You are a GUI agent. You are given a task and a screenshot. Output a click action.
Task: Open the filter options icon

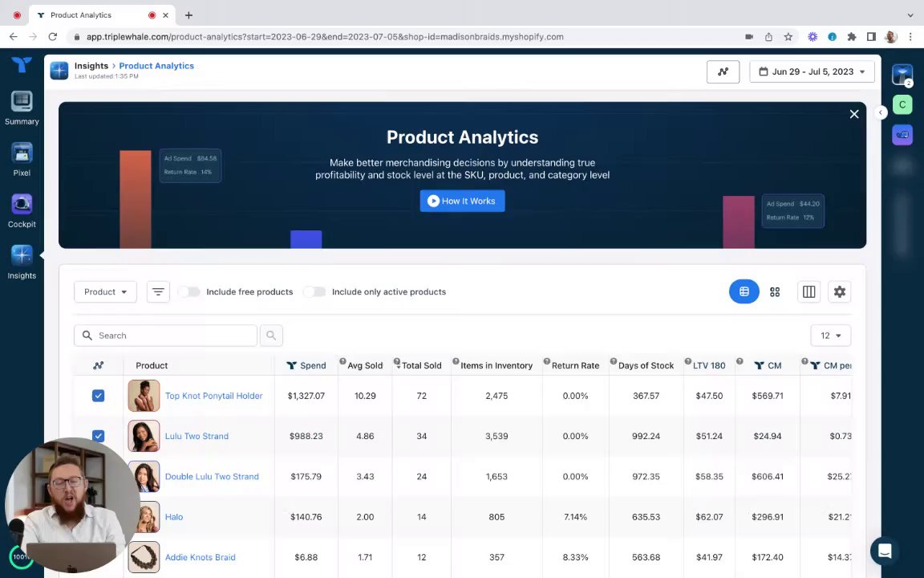[158, 292]
